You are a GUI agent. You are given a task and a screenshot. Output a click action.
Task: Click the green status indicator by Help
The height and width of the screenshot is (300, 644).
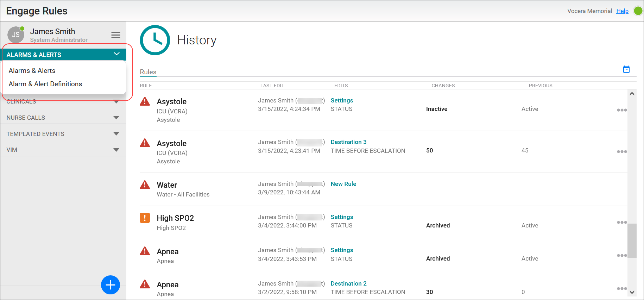[638, 11]
